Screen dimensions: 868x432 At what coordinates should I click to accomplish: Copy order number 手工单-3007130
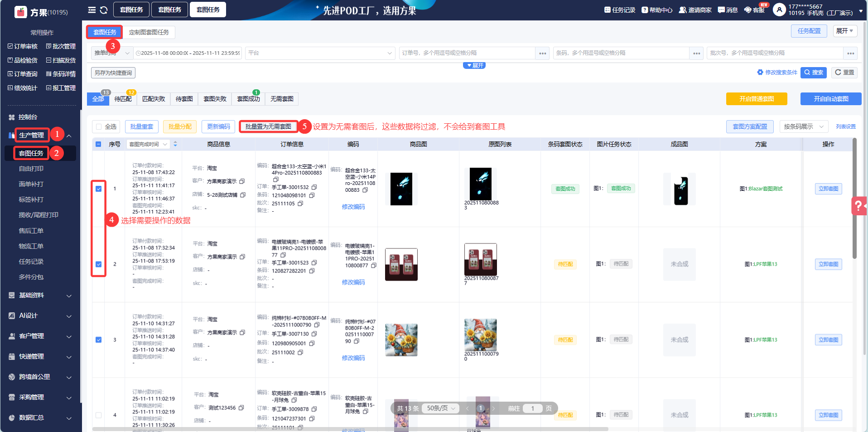coord(314,334)
